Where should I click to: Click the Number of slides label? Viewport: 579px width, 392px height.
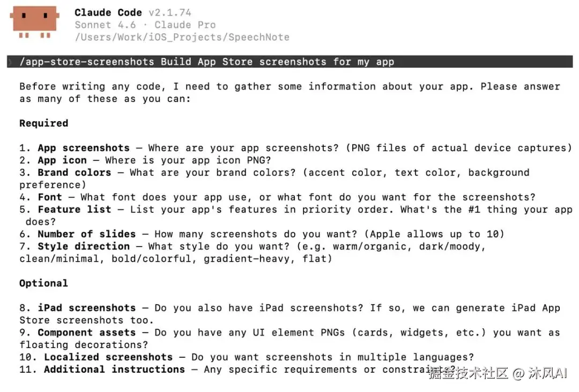tap(86, 234)
